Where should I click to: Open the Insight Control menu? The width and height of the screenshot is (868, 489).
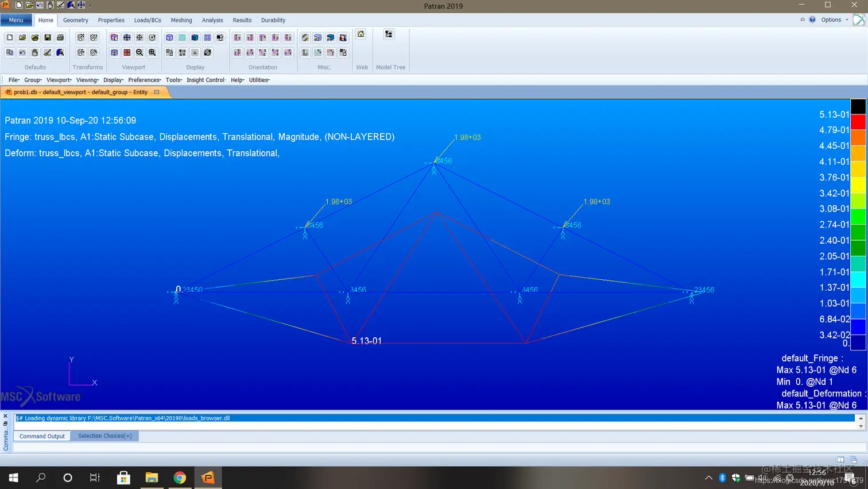[206, 80]
